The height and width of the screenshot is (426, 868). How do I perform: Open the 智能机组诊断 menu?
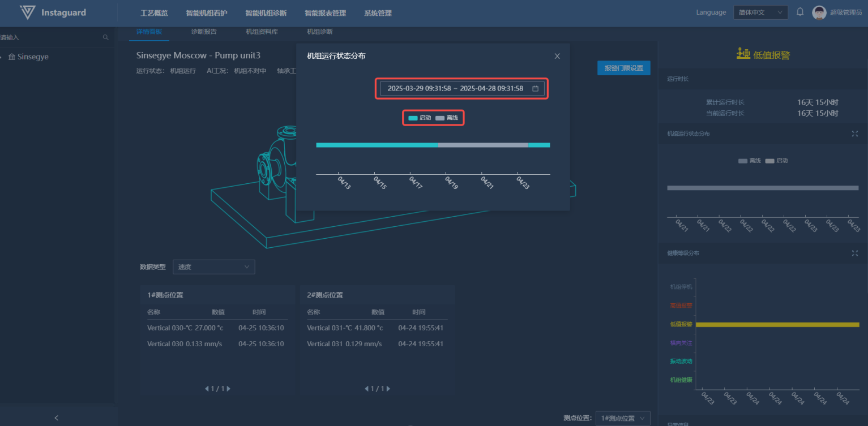[266, 13]
